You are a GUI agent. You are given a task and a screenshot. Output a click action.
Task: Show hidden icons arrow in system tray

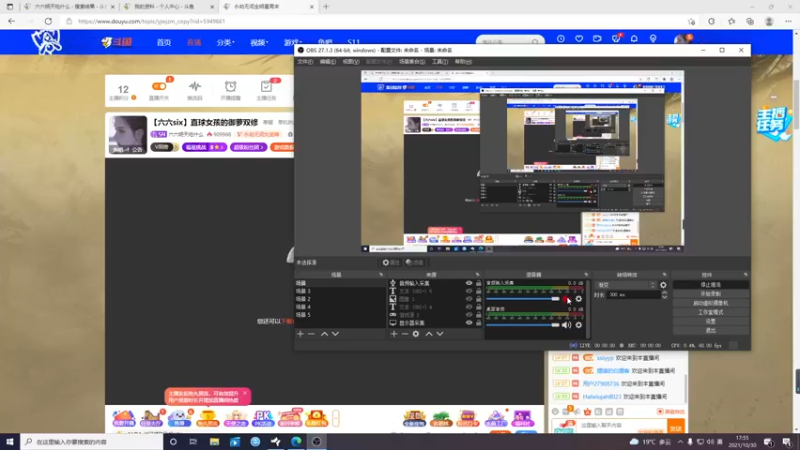pyautogui.click(x=680, y=442)
